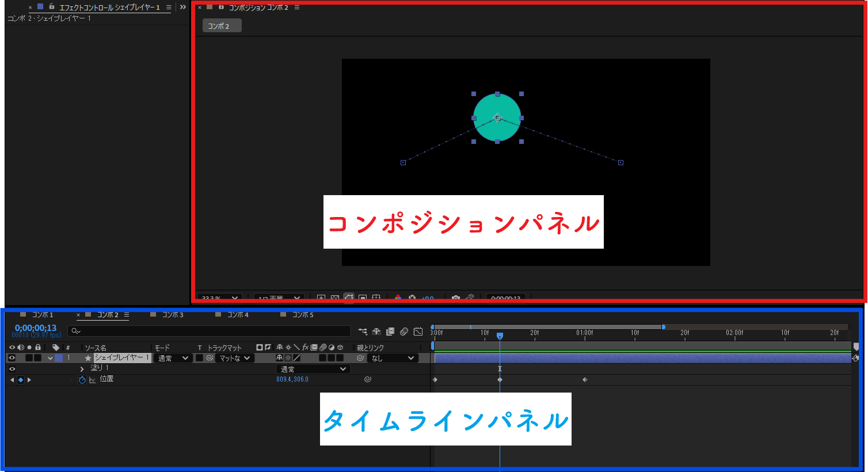This screenshot has width=868, height=472.
Task: Click the fx effects column header icon
Action: click(306, 348)
